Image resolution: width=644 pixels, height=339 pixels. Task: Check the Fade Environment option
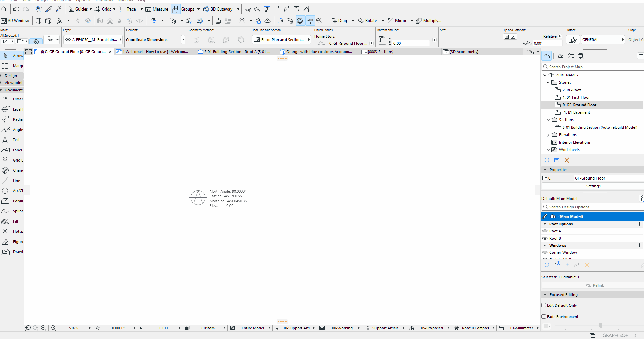coord(544,317)
